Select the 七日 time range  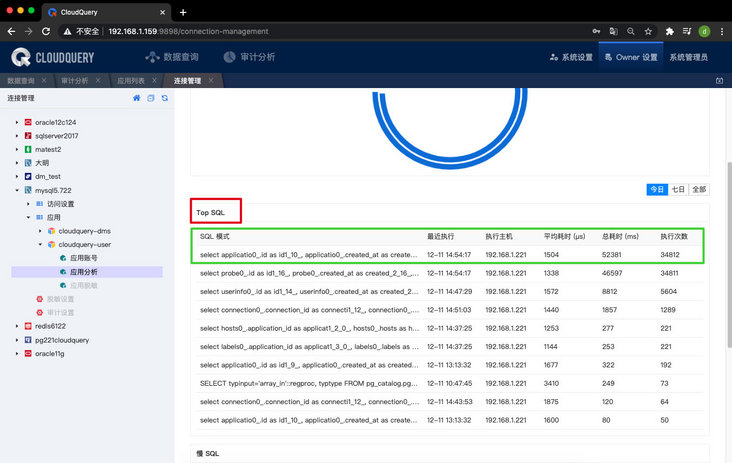coord(678,189)
